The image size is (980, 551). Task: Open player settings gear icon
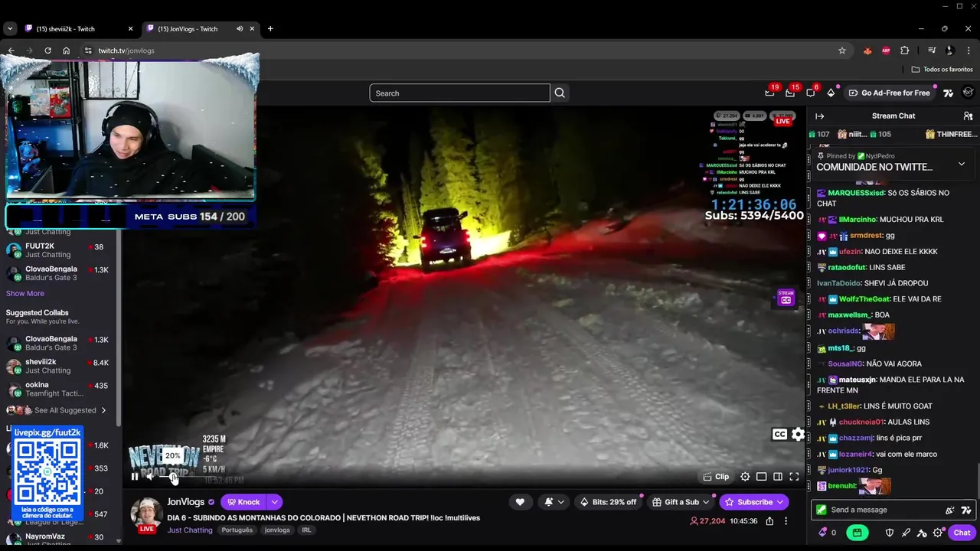pyautogui.click(x=745, y=477)
